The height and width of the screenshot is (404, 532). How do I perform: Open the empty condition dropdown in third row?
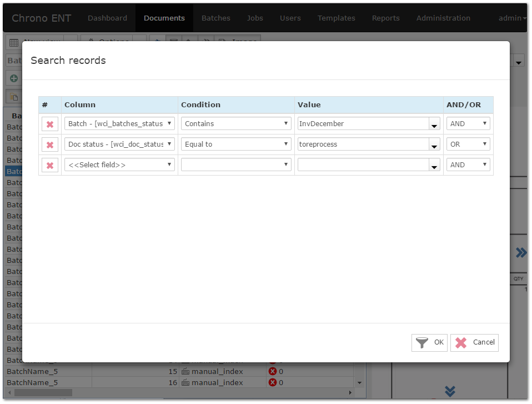(x=236, y=164)
